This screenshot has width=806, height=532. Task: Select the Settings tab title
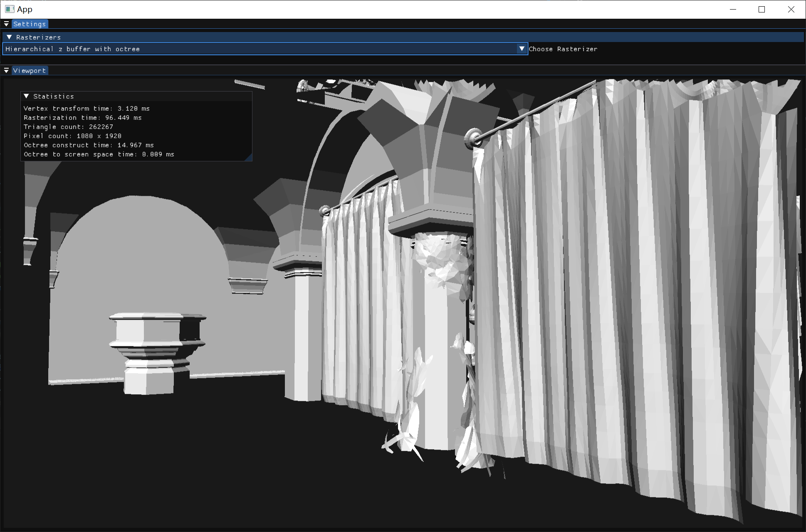[30, 24]
